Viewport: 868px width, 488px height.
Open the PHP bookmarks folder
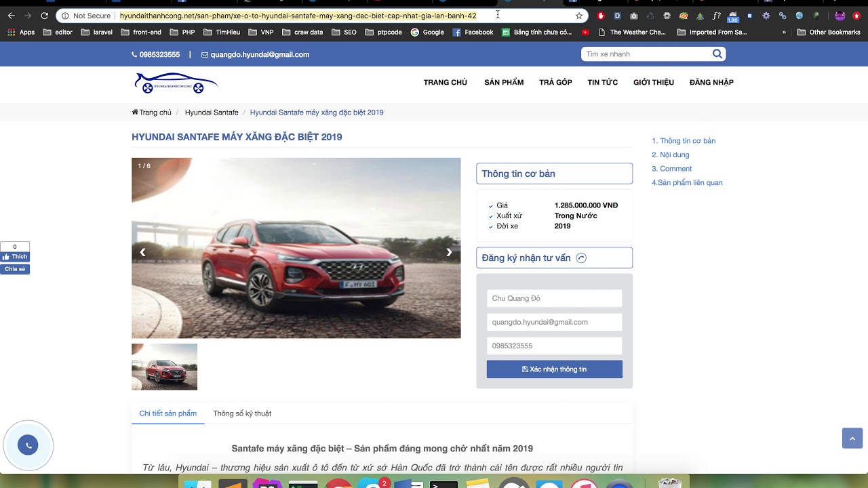coord(182,32)
